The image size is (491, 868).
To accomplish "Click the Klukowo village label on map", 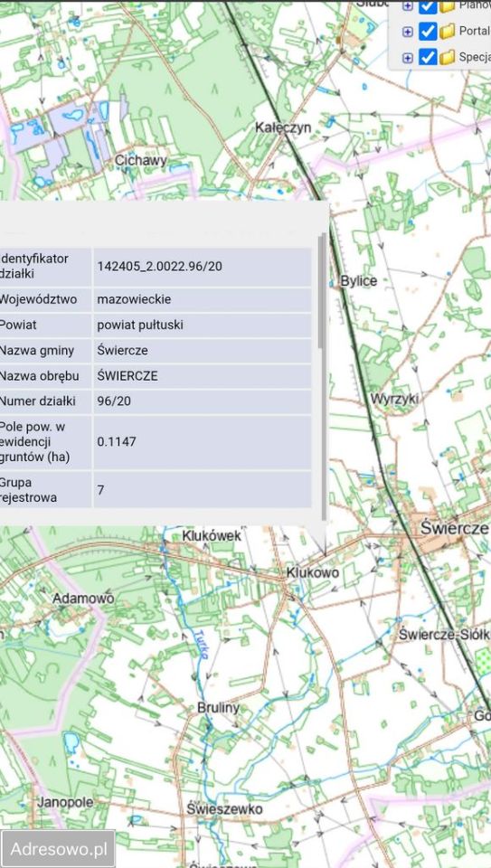I will [x=313, y=572].
